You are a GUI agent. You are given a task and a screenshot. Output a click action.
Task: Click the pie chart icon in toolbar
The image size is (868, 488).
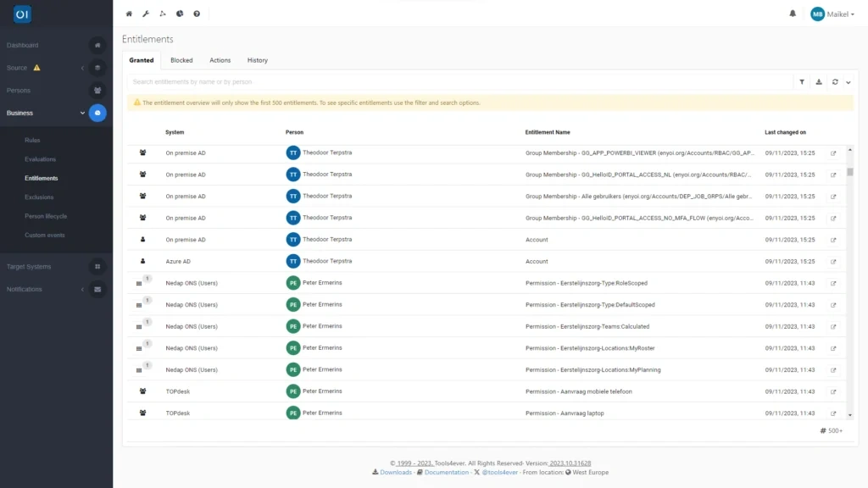coord(180,14)
